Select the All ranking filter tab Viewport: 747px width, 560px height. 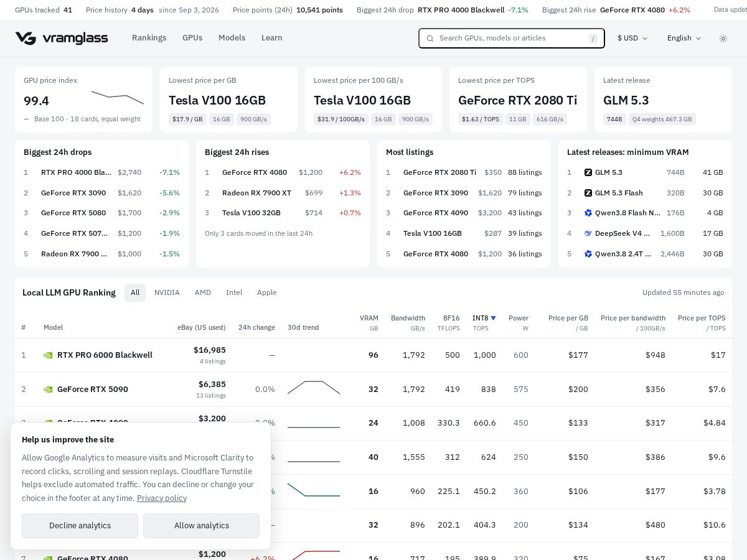(x=135, y=292)
